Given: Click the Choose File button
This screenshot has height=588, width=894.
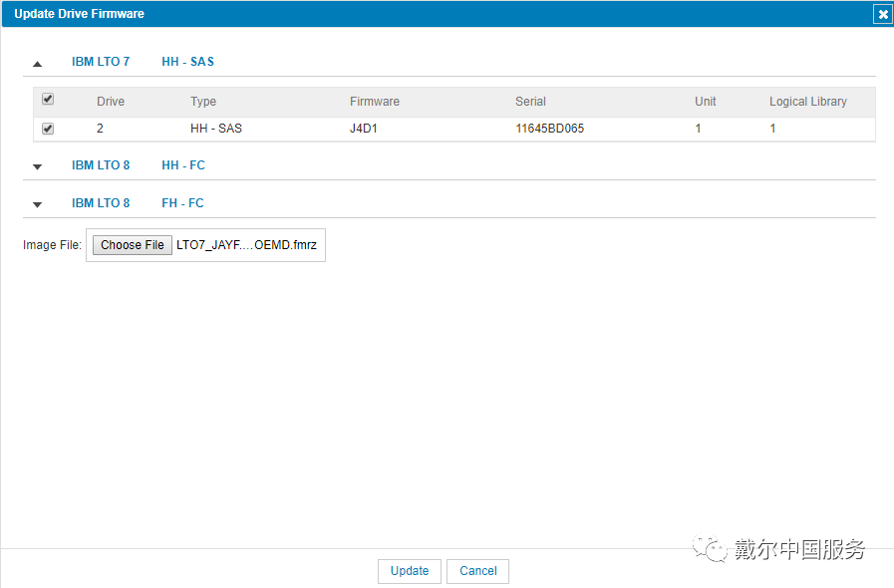Looking at the screenshot, I should click(x=133, y=245).
